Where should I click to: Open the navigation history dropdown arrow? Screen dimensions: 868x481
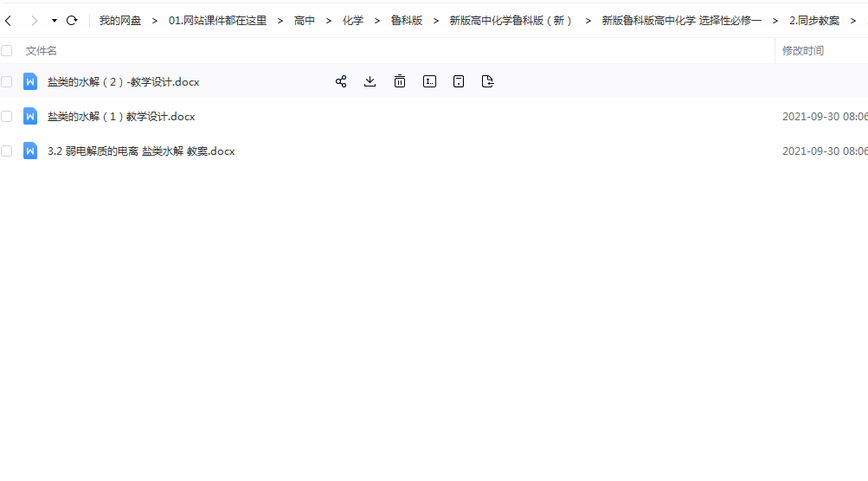click(55, 21)
